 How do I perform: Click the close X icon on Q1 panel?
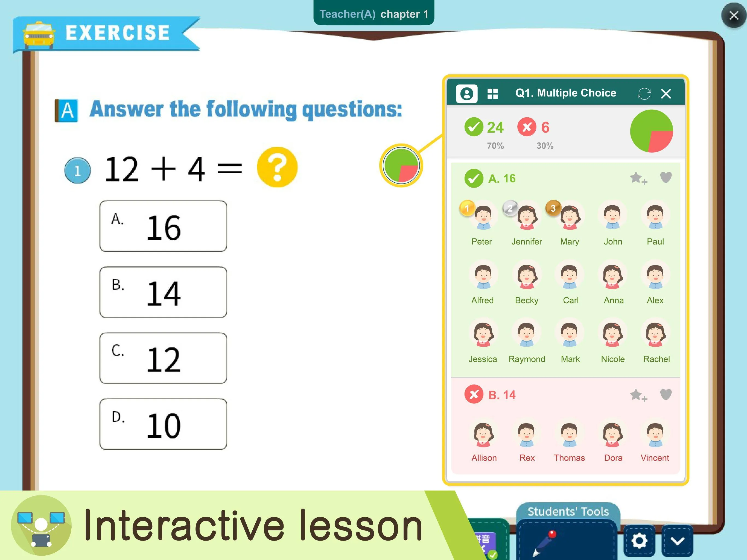tap(666, 93)
